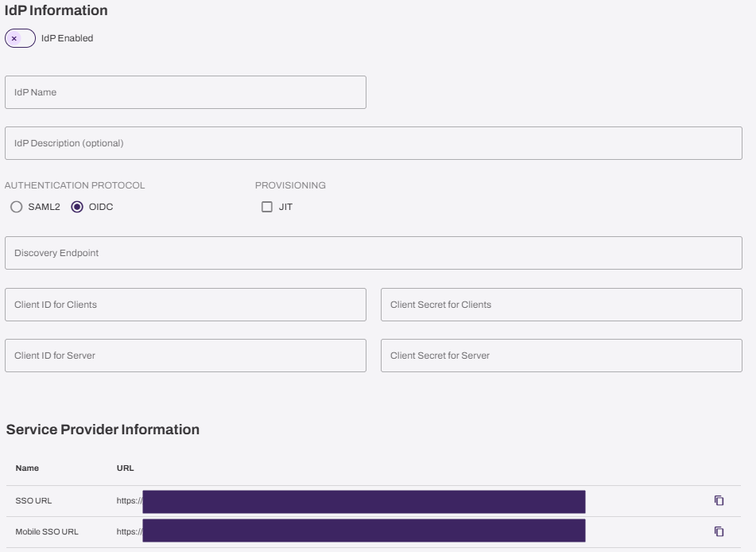
Task: Focus the IdP Description field
Action: (x=373, y=143)
